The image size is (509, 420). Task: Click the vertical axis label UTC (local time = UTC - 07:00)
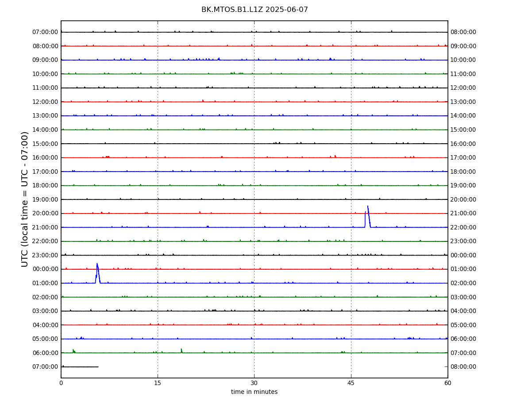point(25,199)
